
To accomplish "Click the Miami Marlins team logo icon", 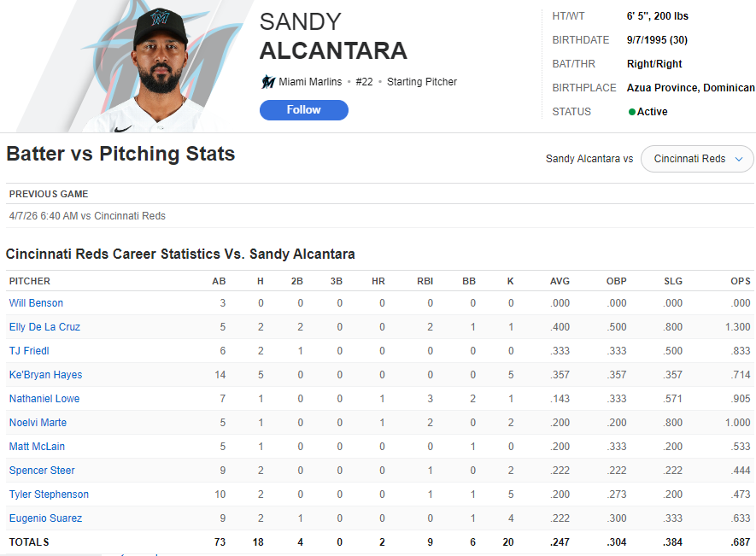I will 268,82.
